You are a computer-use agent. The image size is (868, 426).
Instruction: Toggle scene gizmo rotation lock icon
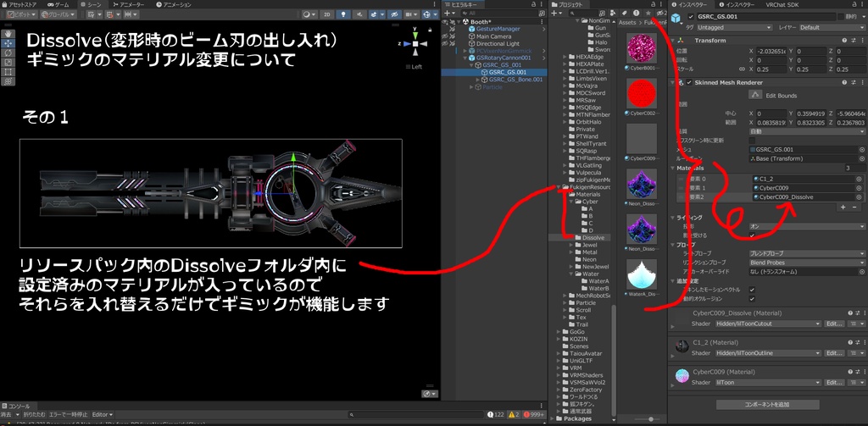(430, 28)
